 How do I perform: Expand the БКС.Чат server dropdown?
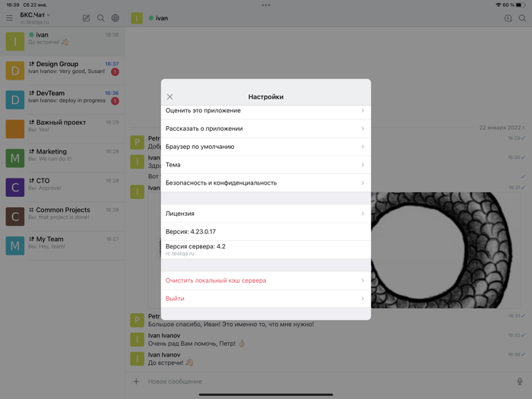tap(35, 15)
